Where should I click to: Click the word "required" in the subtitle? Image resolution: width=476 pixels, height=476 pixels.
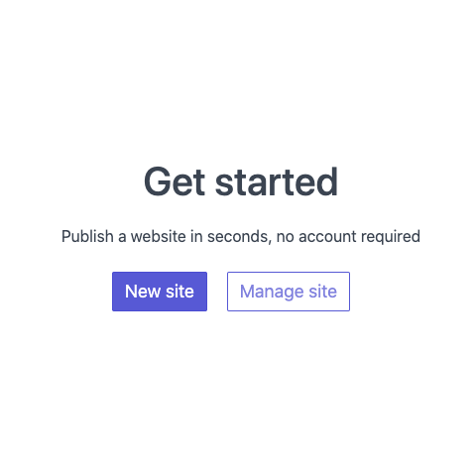391,237
